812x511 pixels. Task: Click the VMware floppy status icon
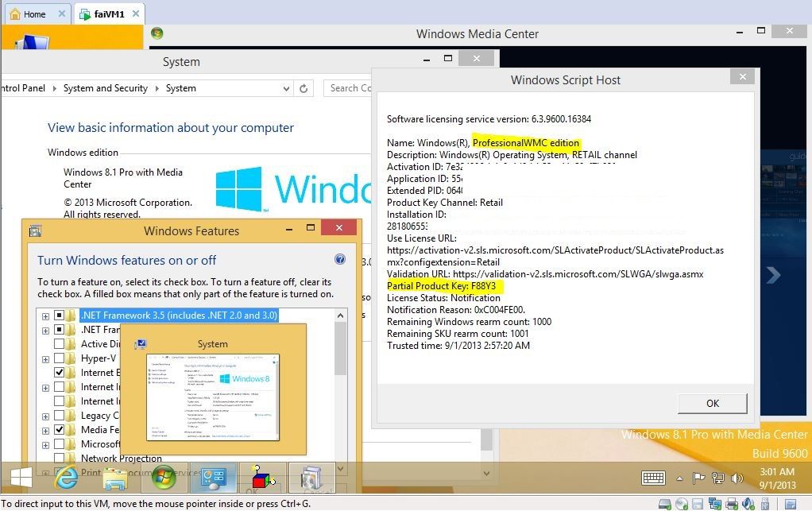(x=698, y=503)
